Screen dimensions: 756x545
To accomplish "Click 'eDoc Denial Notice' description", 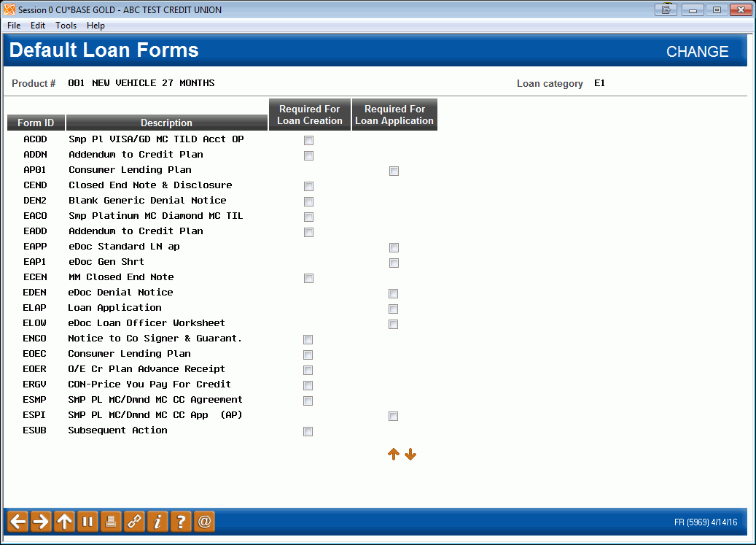I will 120,293.
